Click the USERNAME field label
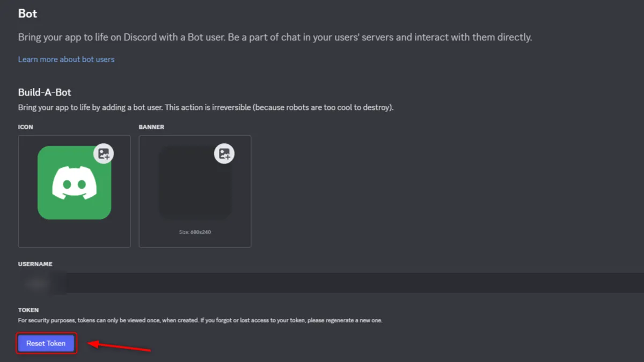Image resolution: width=644 pixels, height=362 pixels. pyautogui.click(x=35, y=264)
